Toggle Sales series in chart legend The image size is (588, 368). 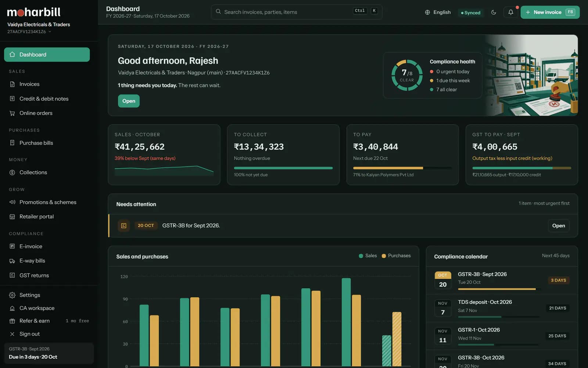click(368, 256)
